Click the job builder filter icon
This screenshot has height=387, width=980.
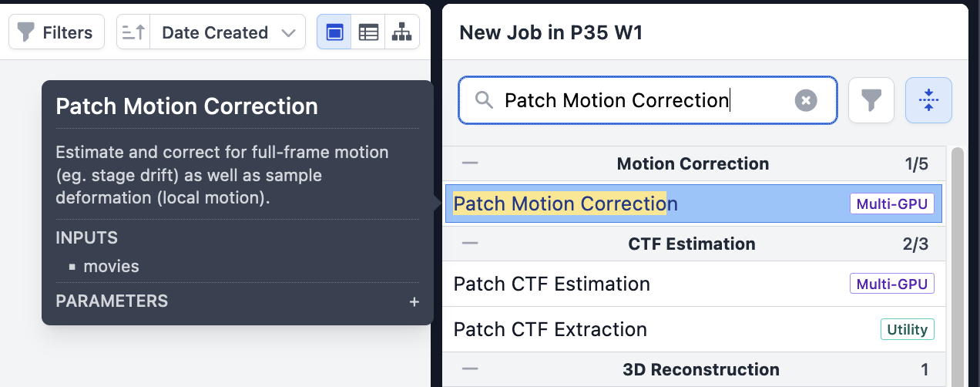[871, 100]
